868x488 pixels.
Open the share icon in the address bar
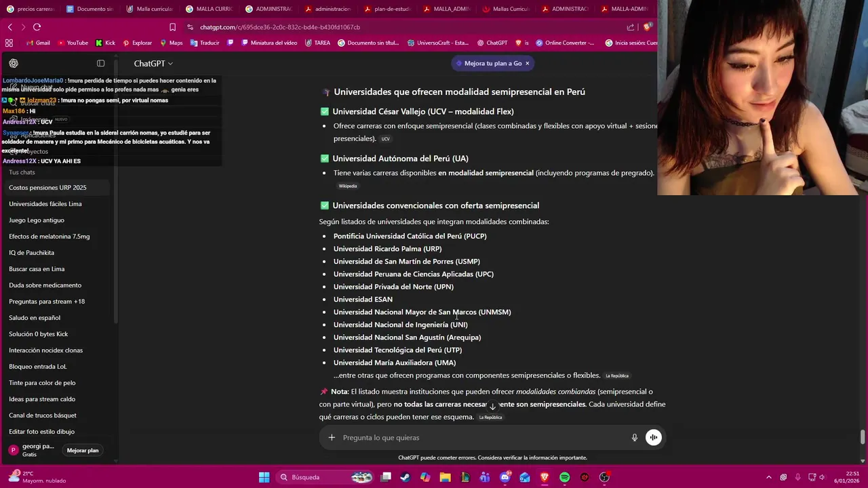[x=631, y=27]
